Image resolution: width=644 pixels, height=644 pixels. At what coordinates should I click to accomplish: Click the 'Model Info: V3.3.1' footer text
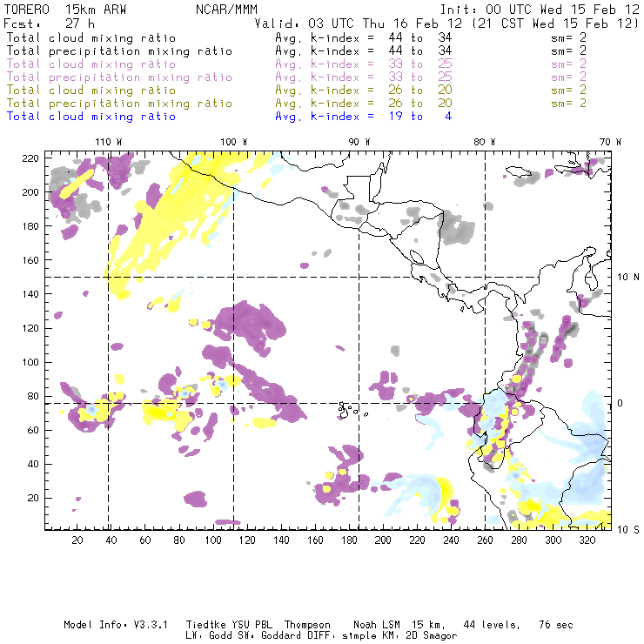click(116, 625)
